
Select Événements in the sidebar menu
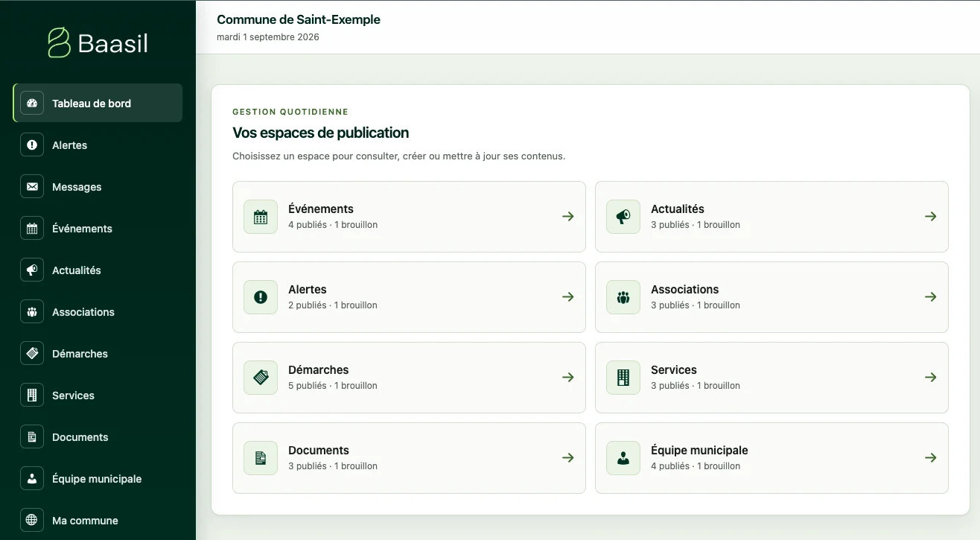(98, 229)
